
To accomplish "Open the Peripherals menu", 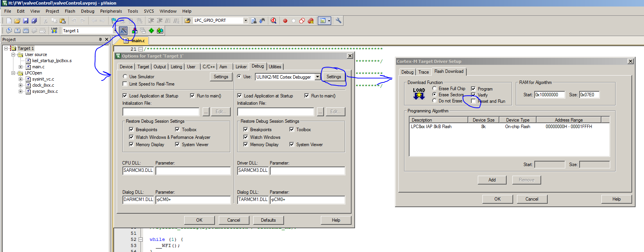I will (111, 11).
